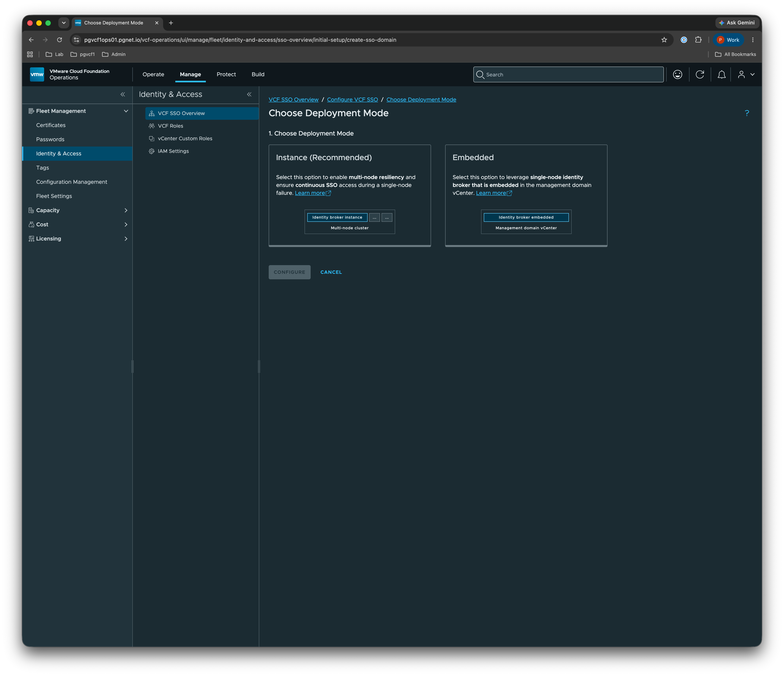Click the CANCEL button
The image size is (784, 676).
pos(331,272)
